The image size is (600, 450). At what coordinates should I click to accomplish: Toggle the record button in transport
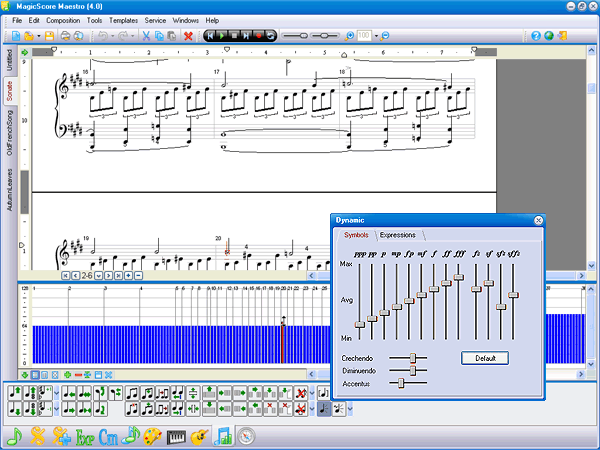coord(259,36)
